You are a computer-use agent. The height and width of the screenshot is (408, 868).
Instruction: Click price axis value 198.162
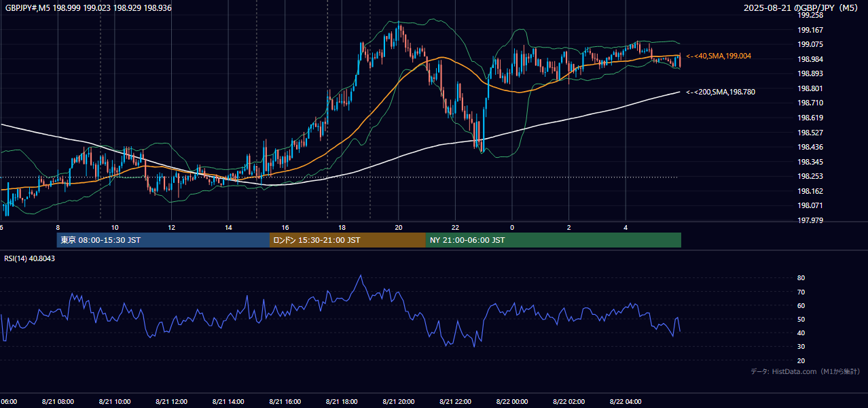coord(810,191)
